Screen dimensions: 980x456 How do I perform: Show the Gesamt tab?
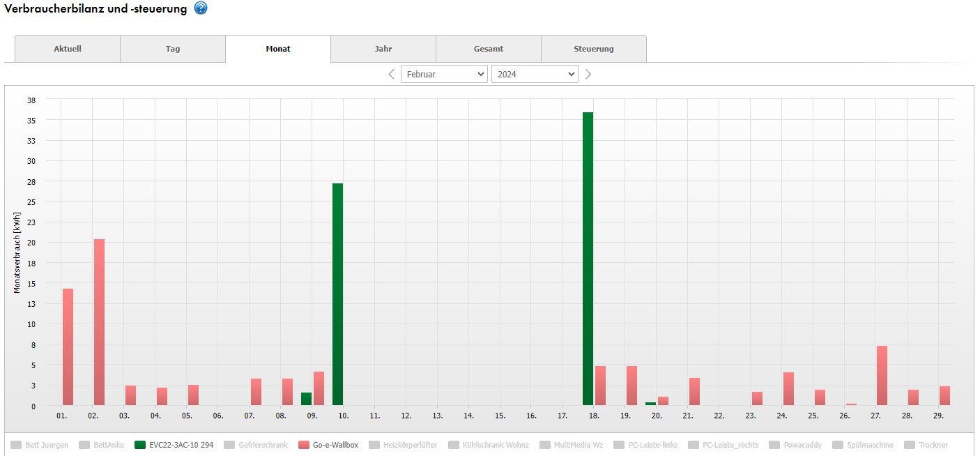[489, 49]
